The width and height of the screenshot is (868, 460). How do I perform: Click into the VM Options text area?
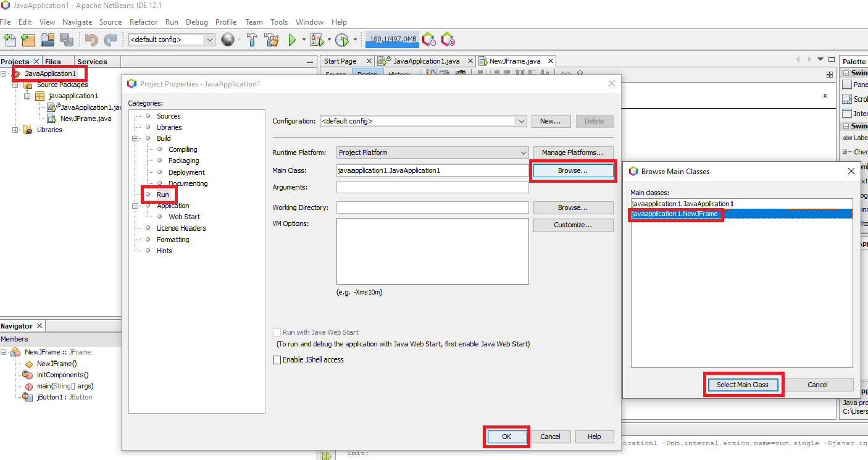432,251
